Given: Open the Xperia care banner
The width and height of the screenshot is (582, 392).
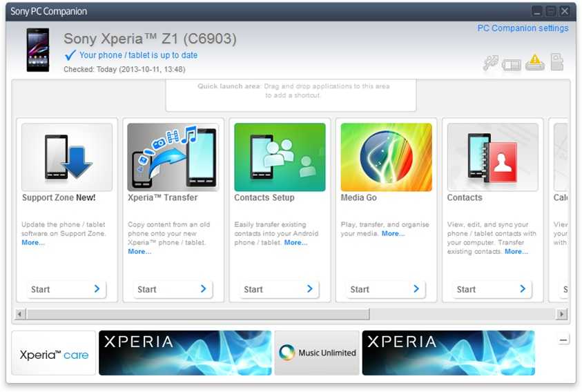Looking at the screenshot, I should coord(54,353).
